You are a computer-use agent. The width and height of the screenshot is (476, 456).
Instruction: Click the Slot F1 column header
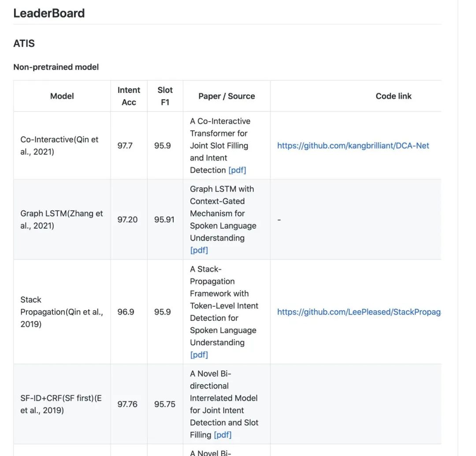tap(165, 96)
